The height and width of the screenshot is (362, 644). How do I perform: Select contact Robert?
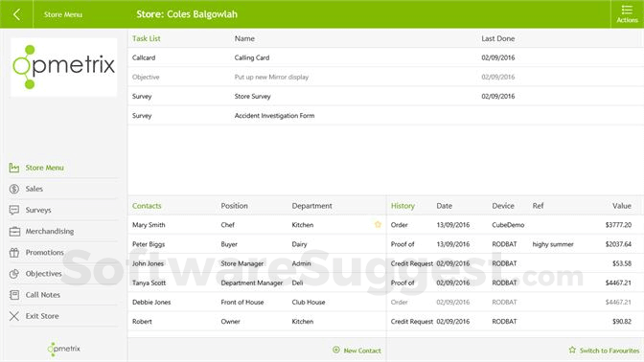[x=257, y=321]
